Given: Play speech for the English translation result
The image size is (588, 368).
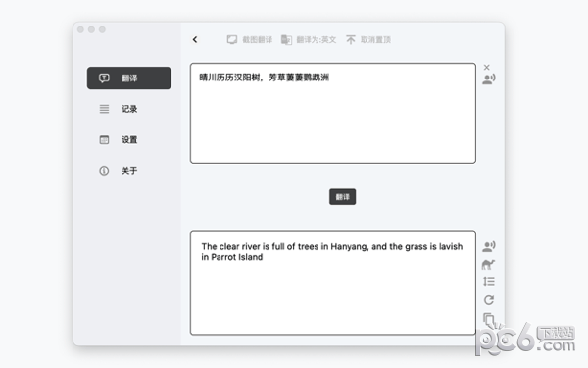Looking at the screenshot, I should 489,246.
